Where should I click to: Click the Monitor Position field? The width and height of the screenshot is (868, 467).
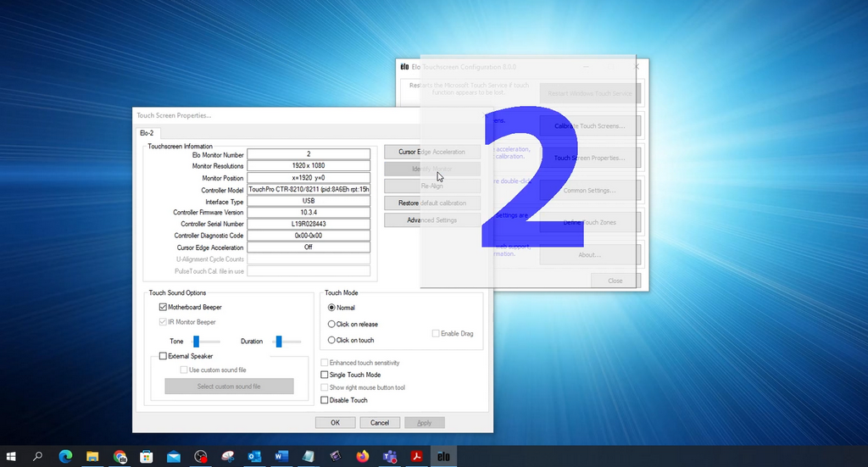coord(309,178)
